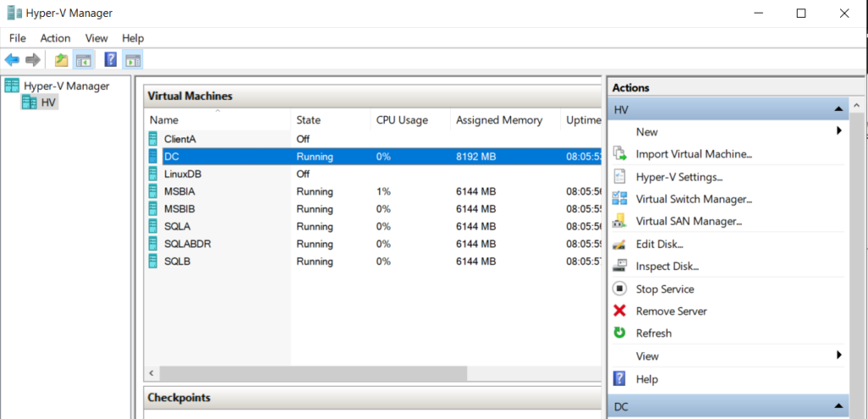
Task: Click the SQLABDR virtual machine icon
Action: click(x=153, y=244)
